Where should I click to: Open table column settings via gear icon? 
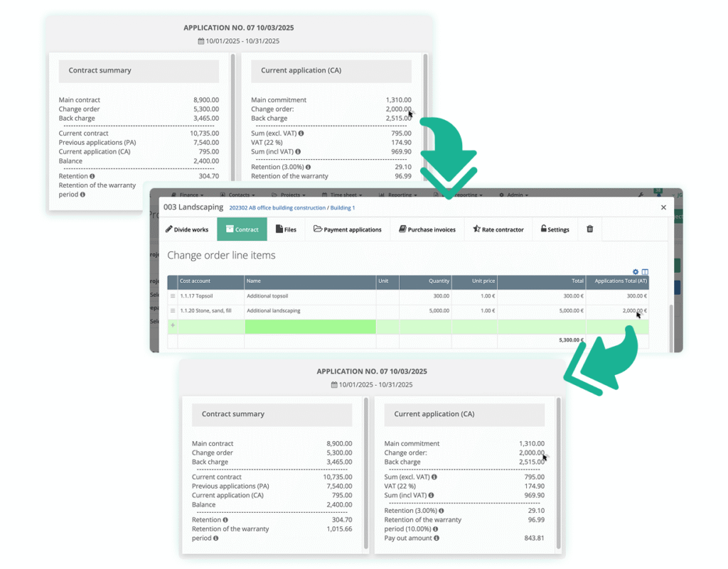coord(636,271)
